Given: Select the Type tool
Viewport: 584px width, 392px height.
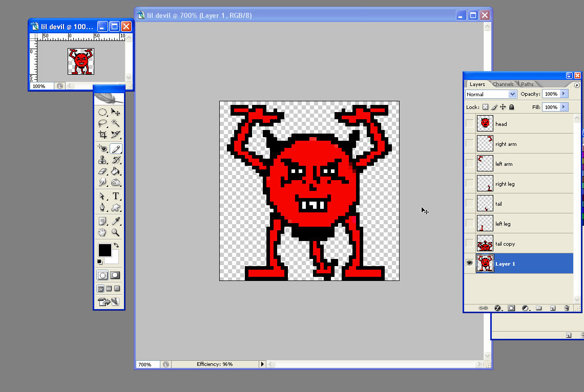Looking at the screenshot, I should (x=116, y=196).
